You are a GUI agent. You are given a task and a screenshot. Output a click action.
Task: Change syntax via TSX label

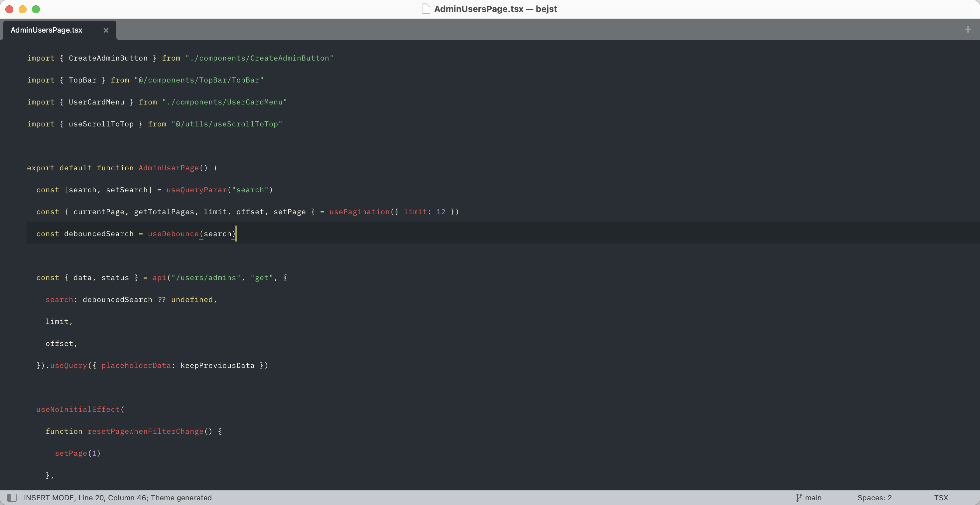tap(941, 497)
